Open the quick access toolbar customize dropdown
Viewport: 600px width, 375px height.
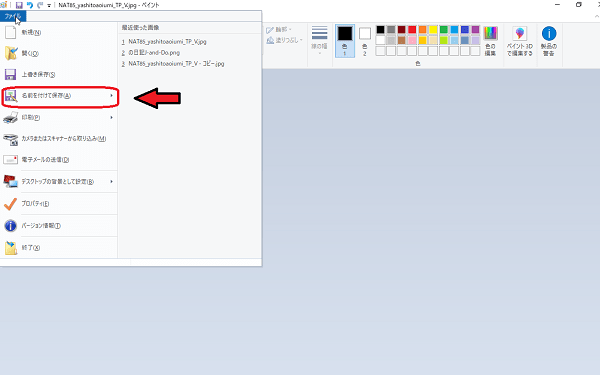[49, 6]
